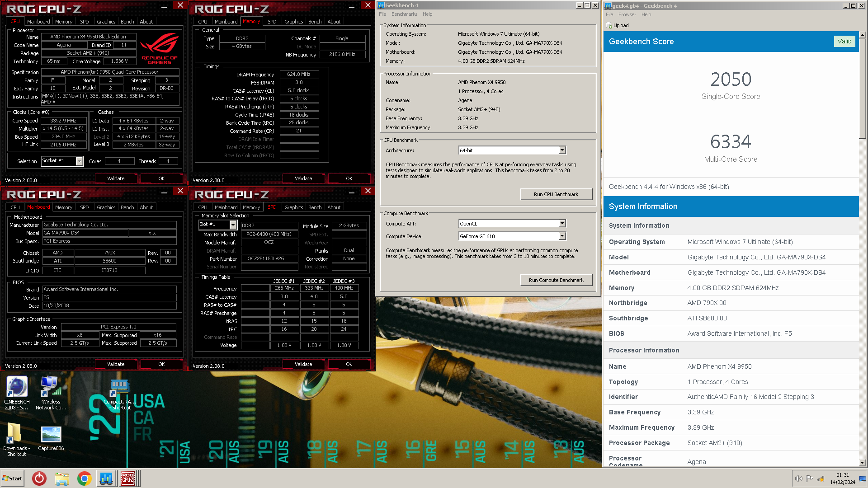This screenshot has width=868, height=488.
Task: Click the NB Frequency 2106.0 MHz value
Action: 342,54
